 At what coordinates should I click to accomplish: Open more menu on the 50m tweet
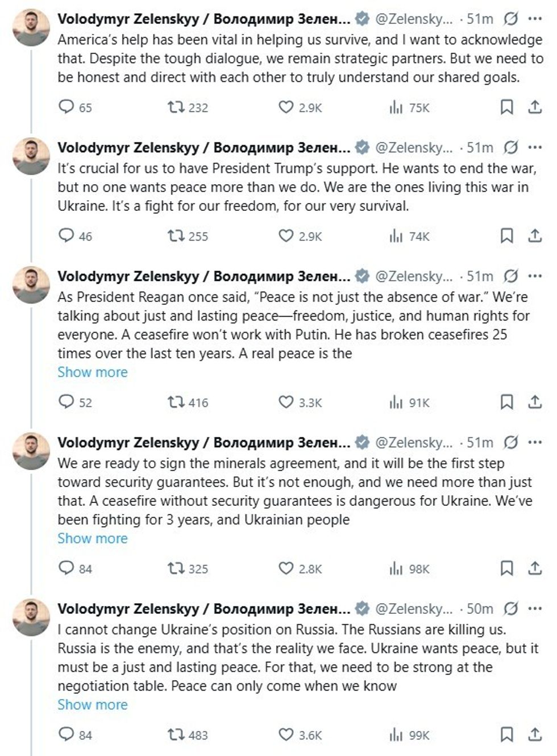click(535, 608)
